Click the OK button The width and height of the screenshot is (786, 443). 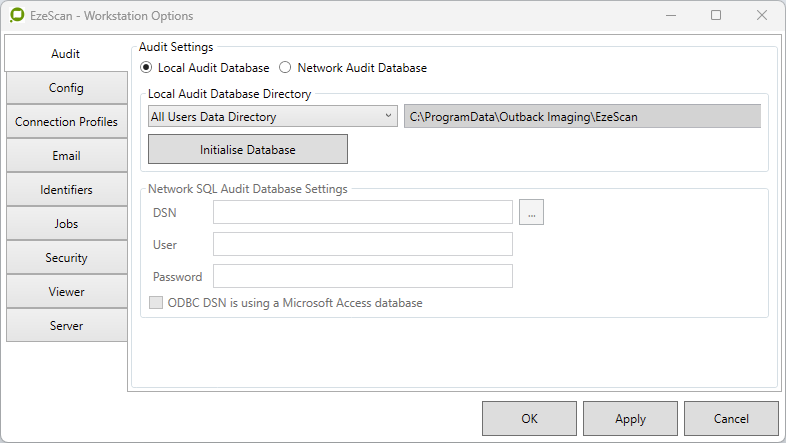tap(529, 419)
